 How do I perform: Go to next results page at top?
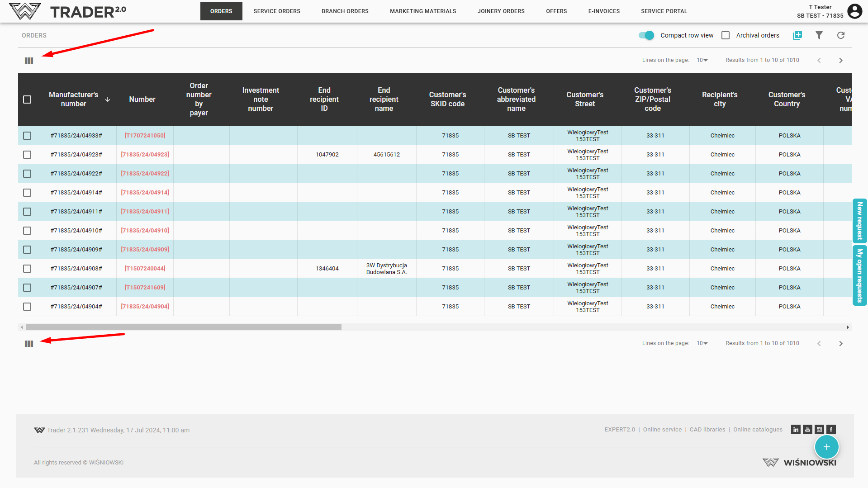pos(840,61)
